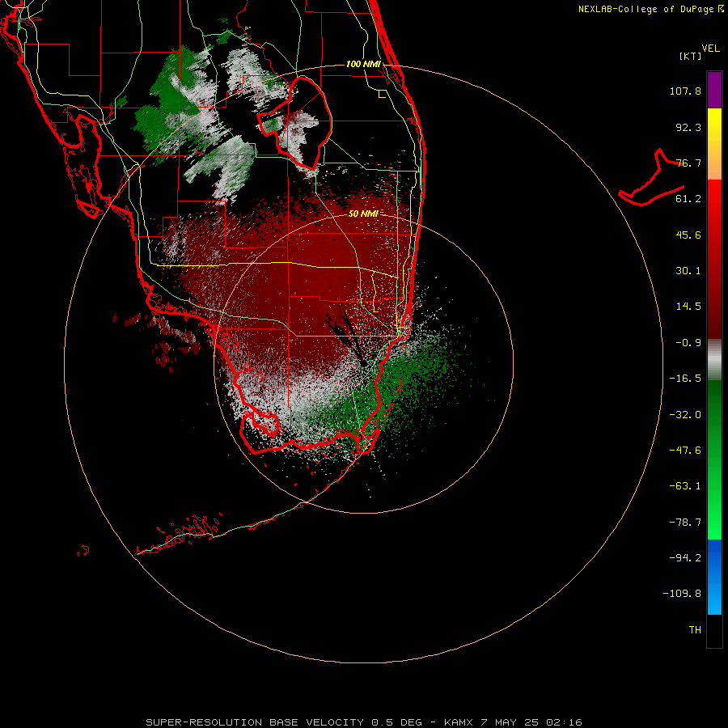Click the -0.9 velocity scale value
This screenshot has width=728, height=728.
[688, 343]
